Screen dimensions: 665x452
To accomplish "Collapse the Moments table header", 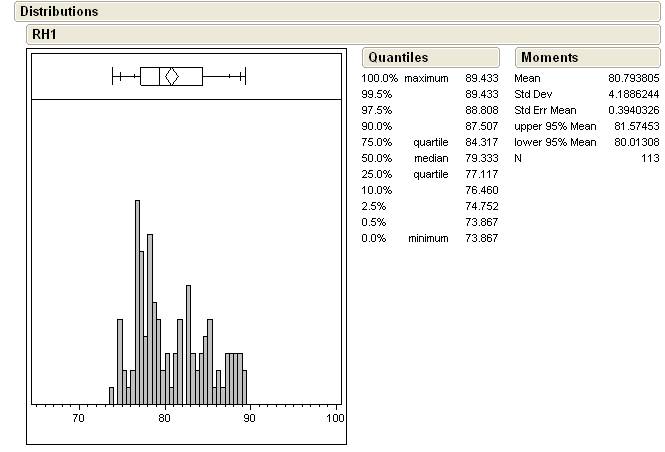I will [x=549, y=58].
